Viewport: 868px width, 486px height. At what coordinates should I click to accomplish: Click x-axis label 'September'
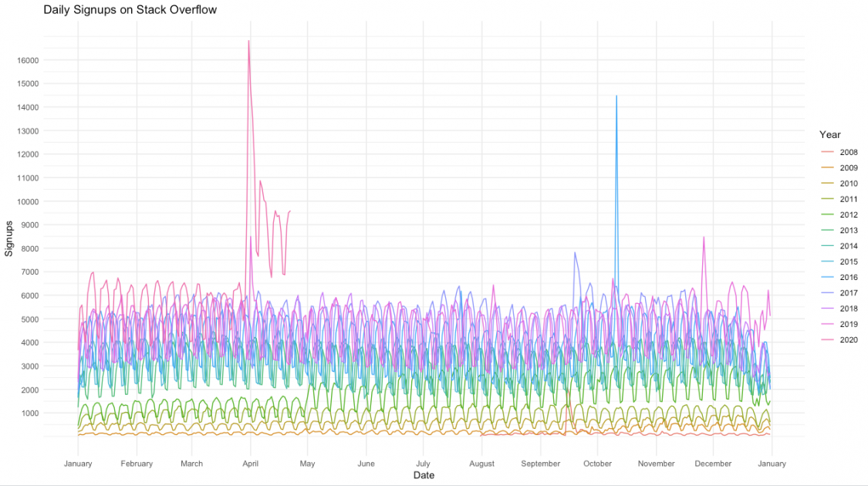(x=540, y=464)
